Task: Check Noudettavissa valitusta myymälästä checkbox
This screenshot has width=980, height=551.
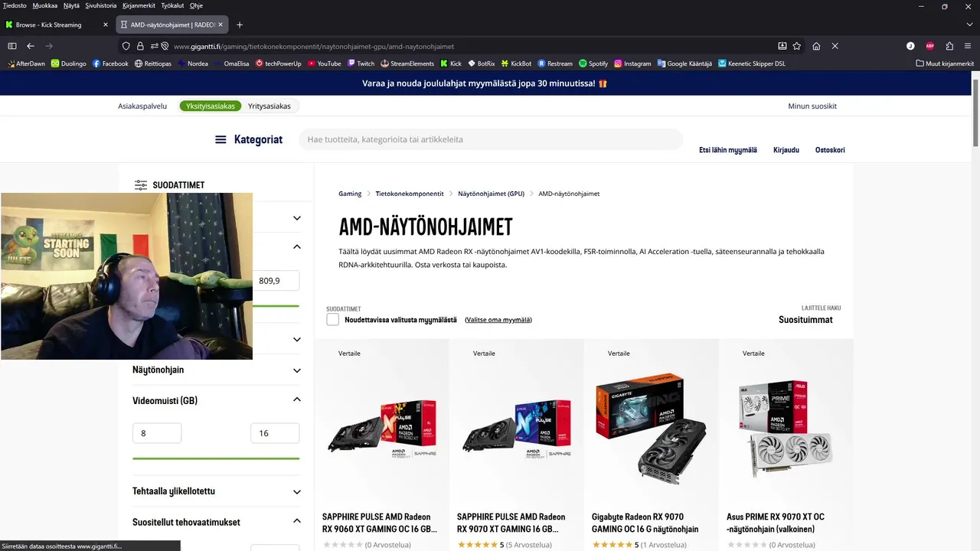Action: coord(332,319)
